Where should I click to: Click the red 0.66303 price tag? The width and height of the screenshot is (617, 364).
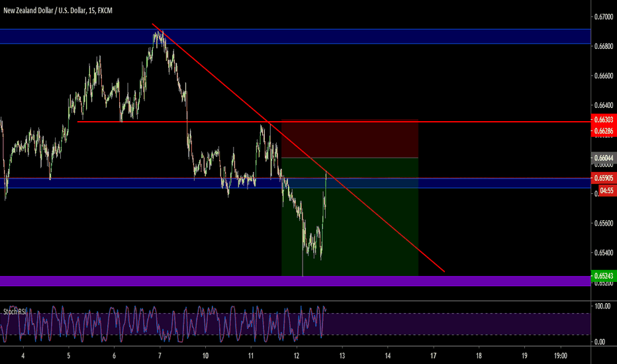coord(604,119)
